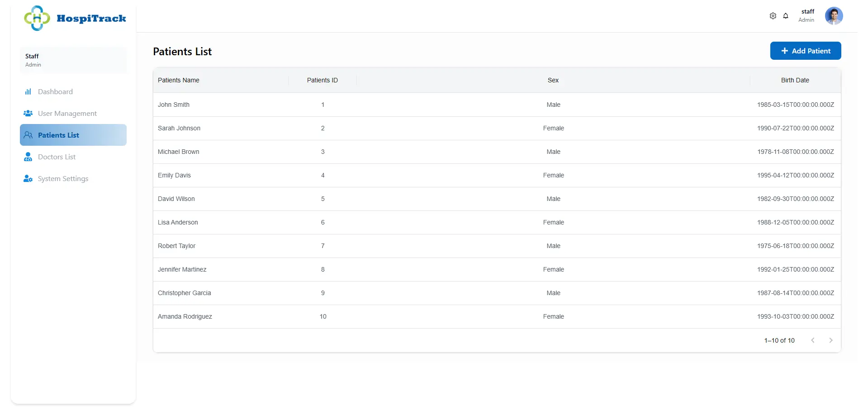This screenshot has width=868, height=411.
Task: Sort by Patients ID column header
Action: 322,80
